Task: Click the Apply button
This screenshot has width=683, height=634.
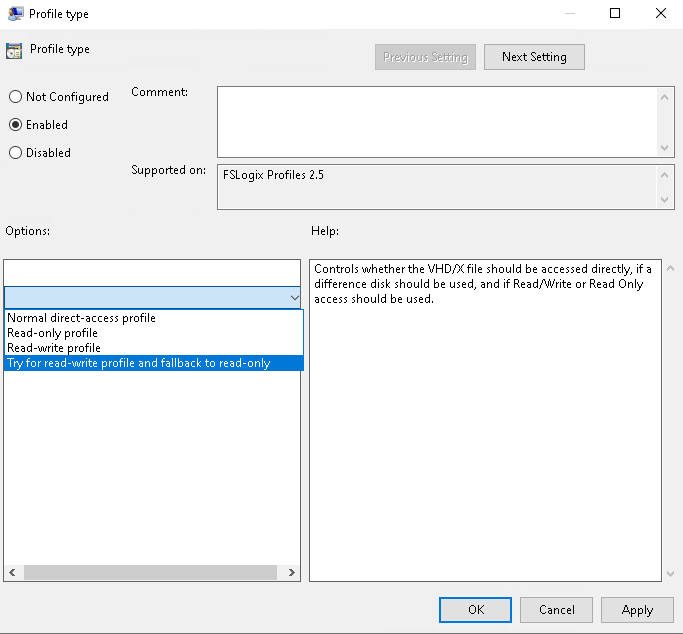Action: (x=637, y=610)
